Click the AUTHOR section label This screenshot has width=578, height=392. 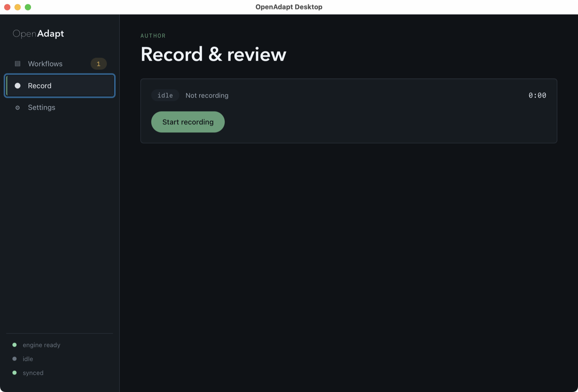(x=153, y=36)
